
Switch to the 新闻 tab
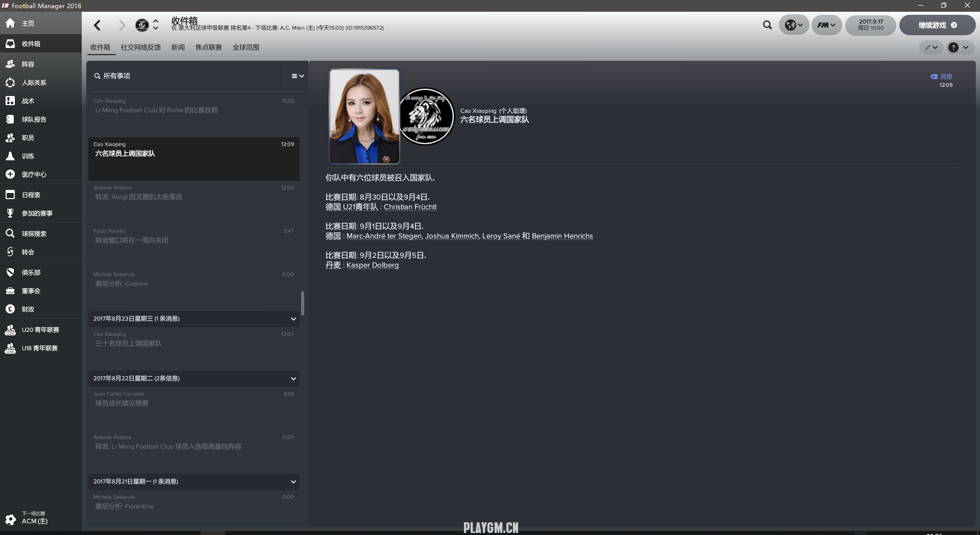(x=178, y=47)
